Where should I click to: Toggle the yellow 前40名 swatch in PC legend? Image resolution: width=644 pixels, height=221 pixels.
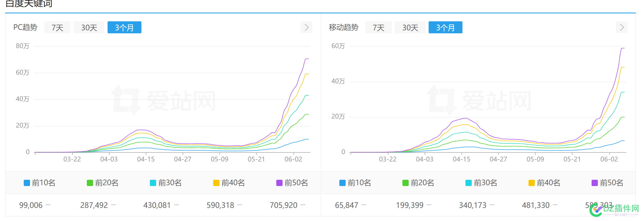216,183
